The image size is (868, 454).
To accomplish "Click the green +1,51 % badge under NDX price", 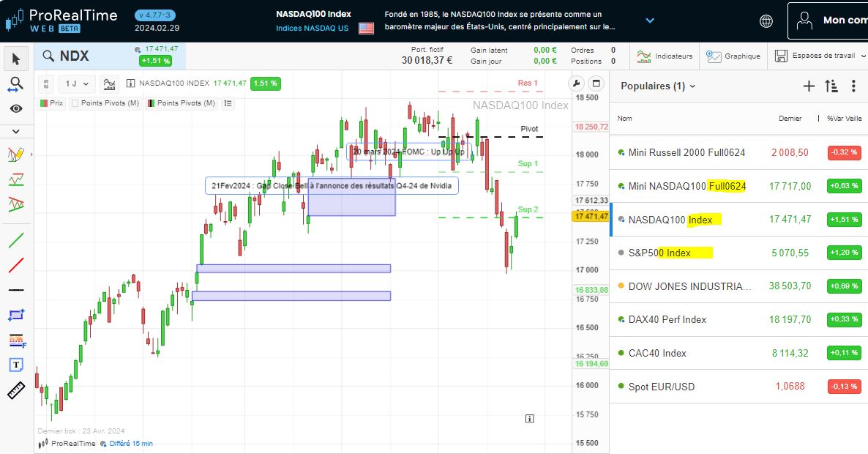I will [x=156, y=61].
